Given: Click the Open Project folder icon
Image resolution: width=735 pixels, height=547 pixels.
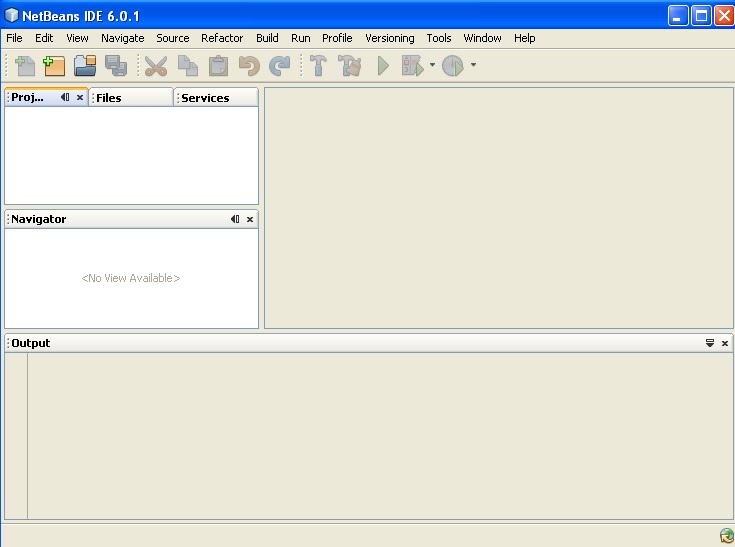Looking at the screenshot, I should [x=85, y=65].
